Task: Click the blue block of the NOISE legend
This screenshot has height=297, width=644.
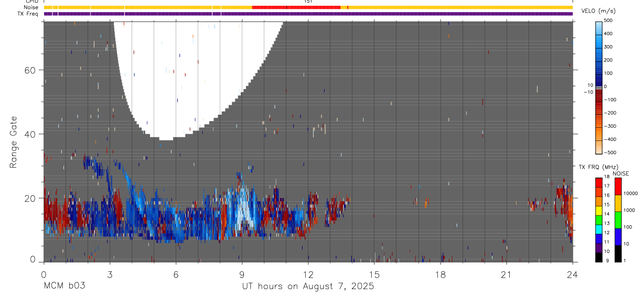Action: (x=618, y=236)
